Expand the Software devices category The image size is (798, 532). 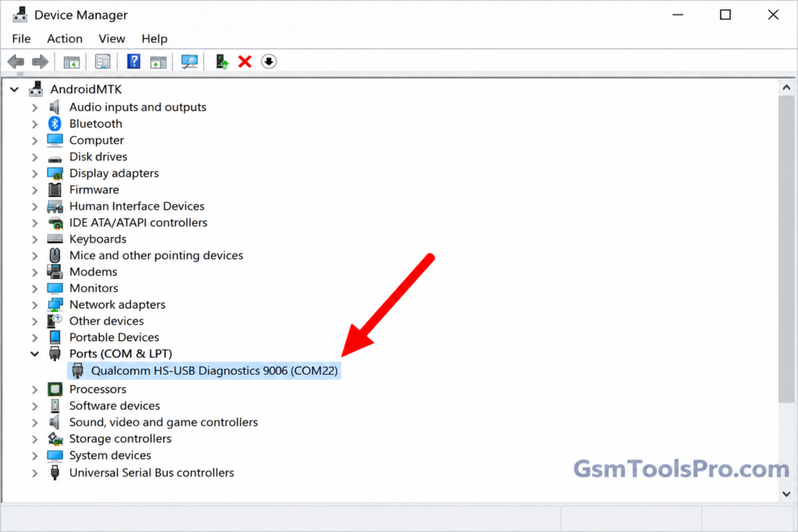[x=34, y=406]
